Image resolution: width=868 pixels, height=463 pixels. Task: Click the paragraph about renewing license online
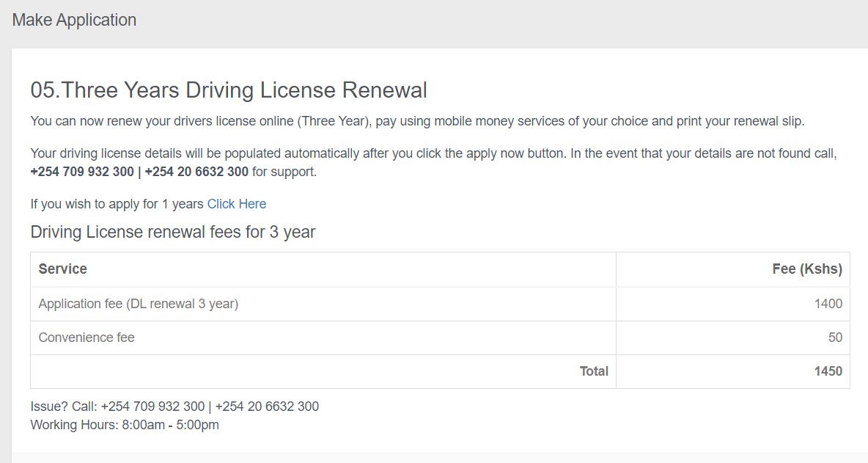[x=417, y=121]
